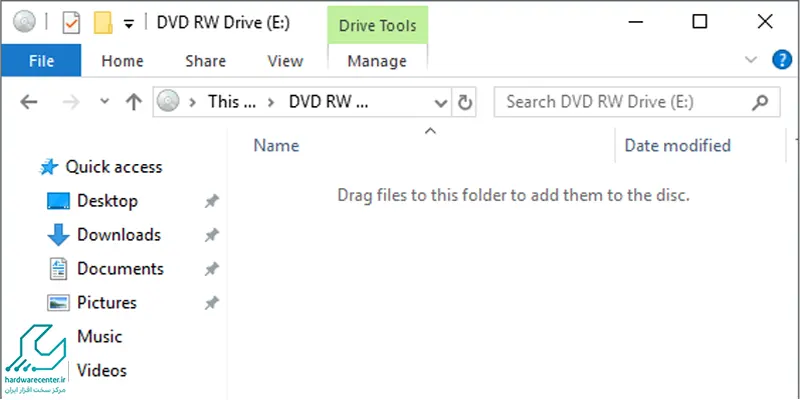800x400 pixels.
Task: Expand the ribbon with the chevron
Action: coord(753,60)
